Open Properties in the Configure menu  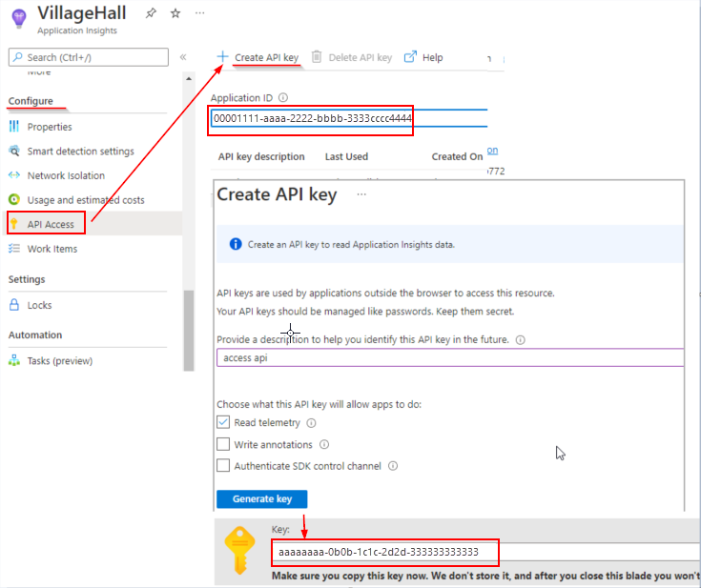click(50, 127)
